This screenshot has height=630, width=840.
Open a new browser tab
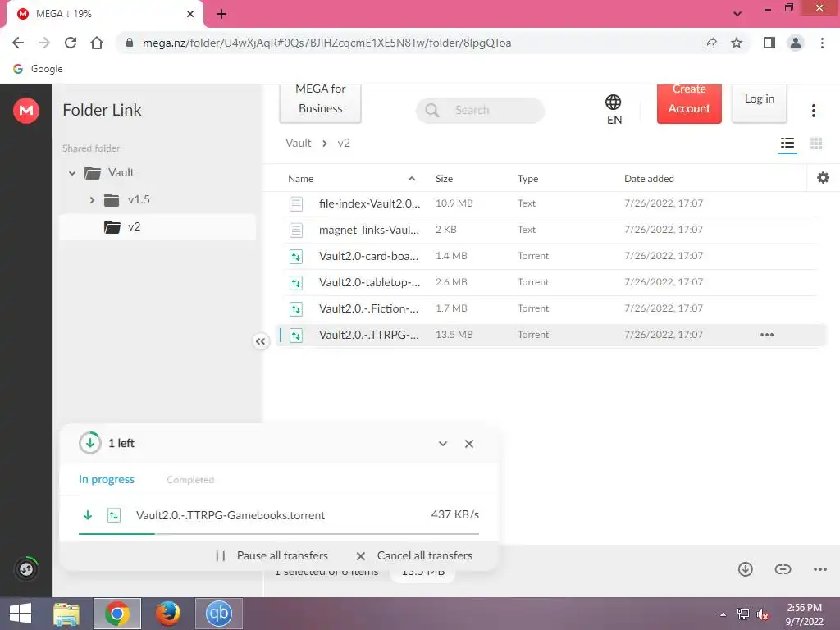click(x=221, y=14)
